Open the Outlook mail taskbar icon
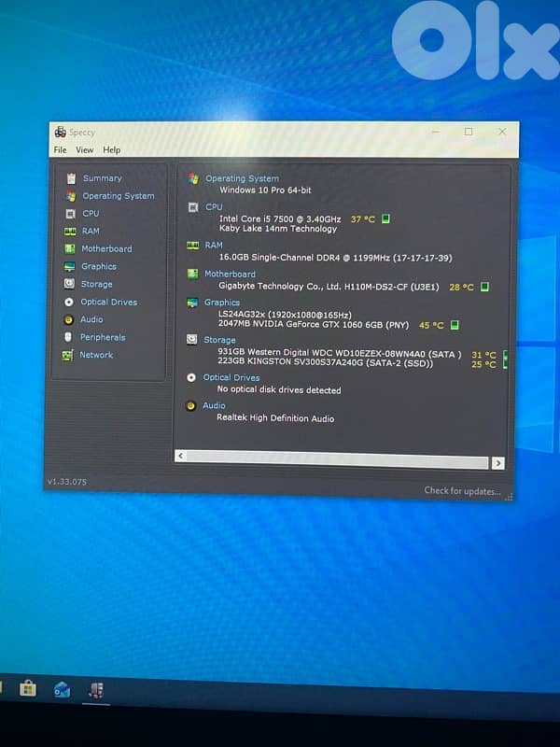The image size is (560, 747). 62,689
